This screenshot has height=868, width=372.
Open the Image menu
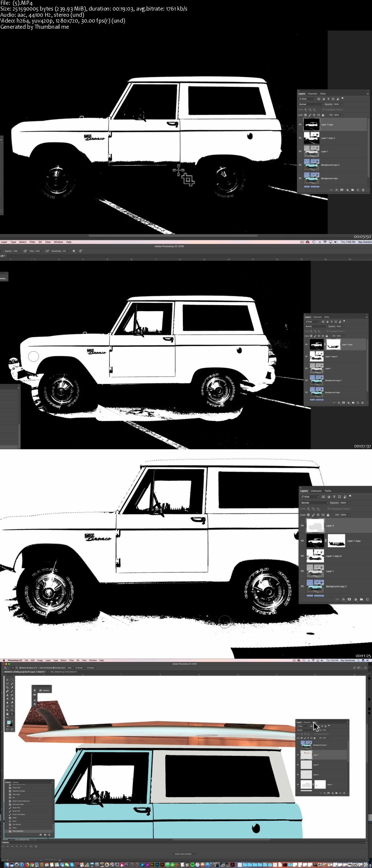coord(40,660)
